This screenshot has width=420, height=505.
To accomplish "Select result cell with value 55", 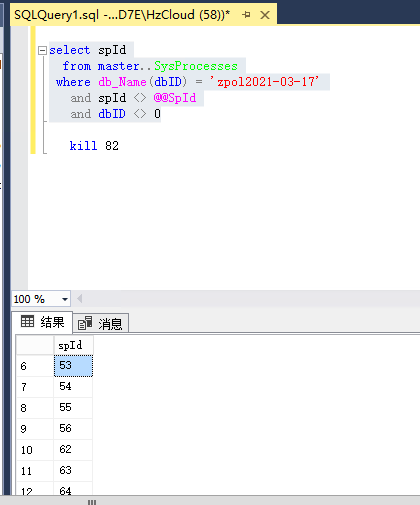I will pos(73,408).
